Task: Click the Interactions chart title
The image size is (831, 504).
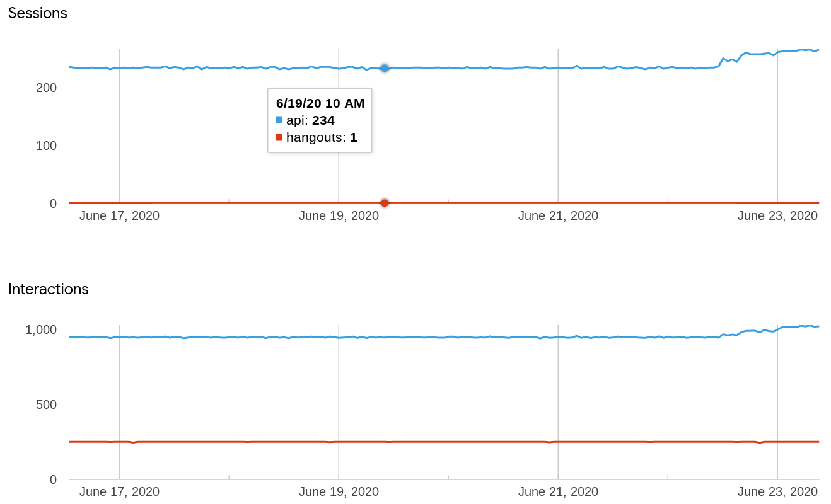Action: tap(49, 289)
